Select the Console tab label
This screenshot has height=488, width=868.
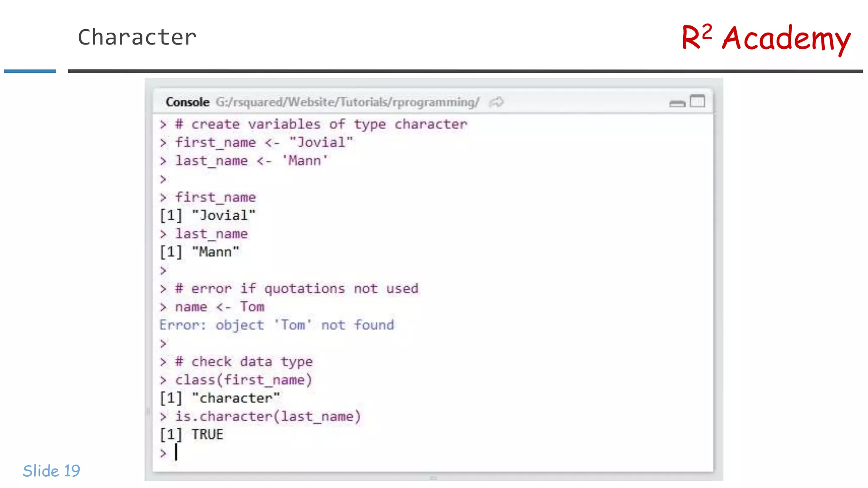[x=187, y=102]
